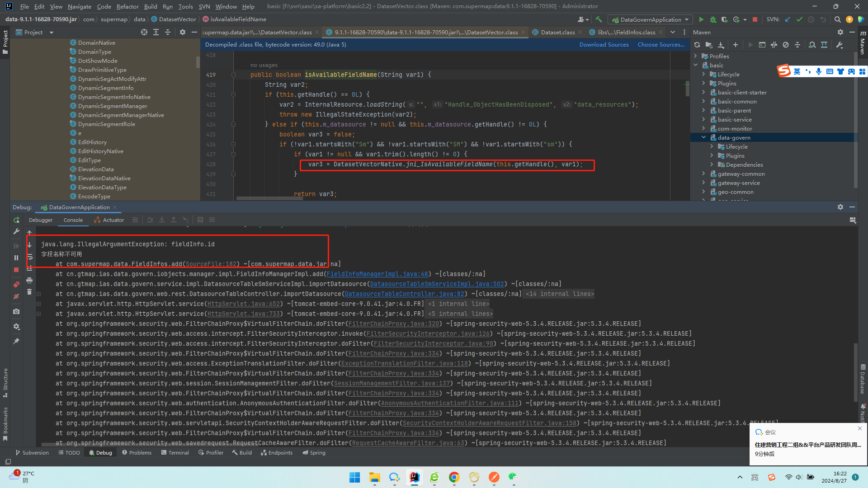Open the Build menu
The image size is (868, 488).
[x=151, y=6]
